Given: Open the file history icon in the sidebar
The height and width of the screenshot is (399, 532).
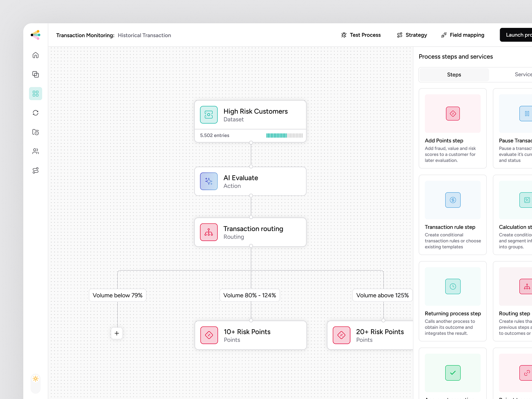Looking at the screenshot, I should [35, 132].
